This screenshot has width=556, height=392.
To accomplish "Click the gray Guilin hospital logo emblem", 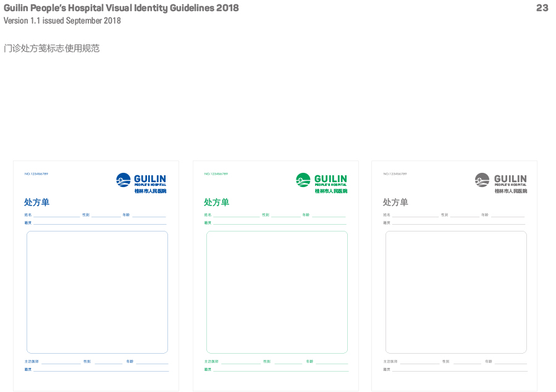I will coord(482,180).
